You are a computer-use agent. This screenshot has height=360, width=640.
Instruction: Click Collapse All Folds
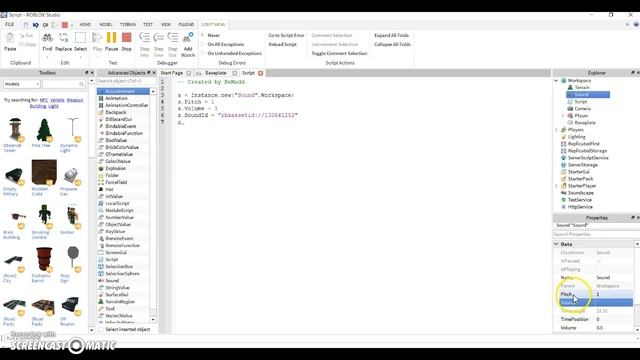pos(392,44)
